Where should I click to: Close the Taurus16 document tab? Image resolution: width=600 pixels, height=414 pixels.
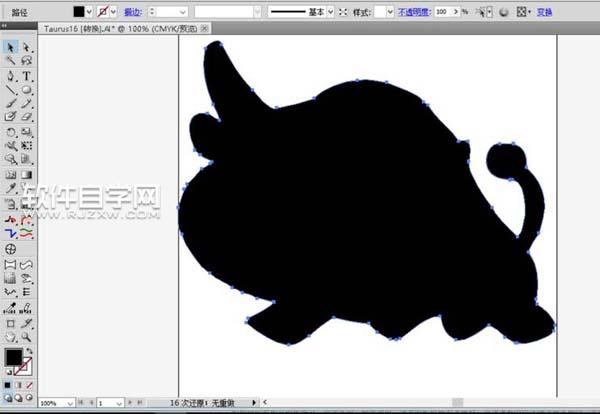coord(205,29)
